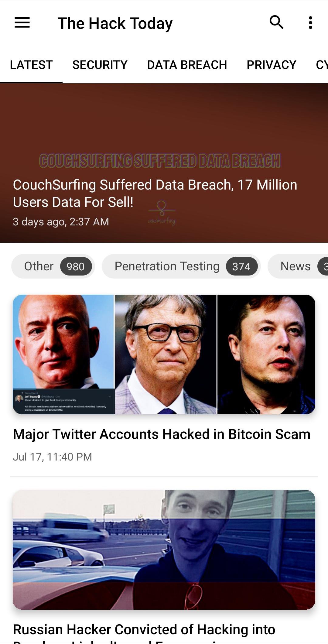
Task: Open the Russian hacker article image
Action: coord(164,550)
